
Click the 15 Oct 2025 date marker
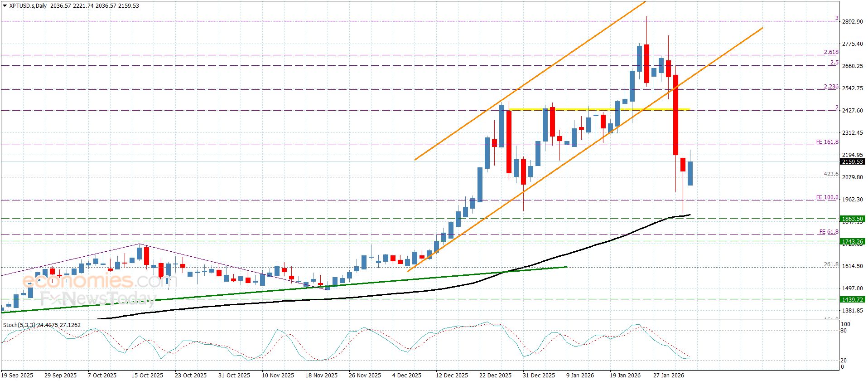pos(147,375)
